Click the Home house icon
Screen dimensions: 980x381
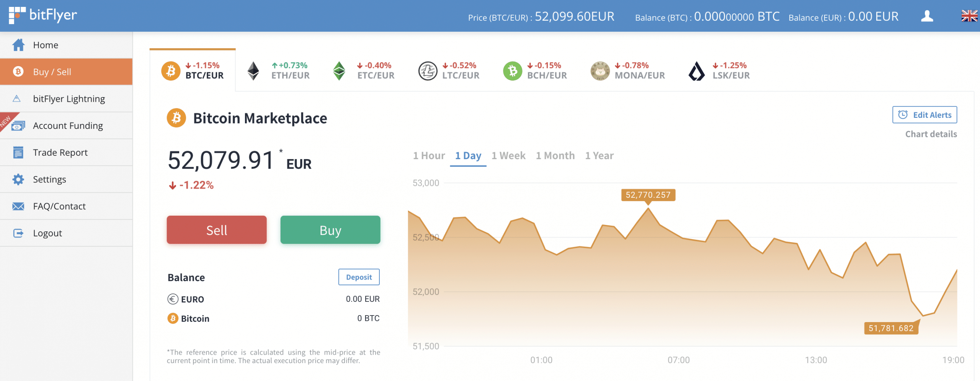18,45
